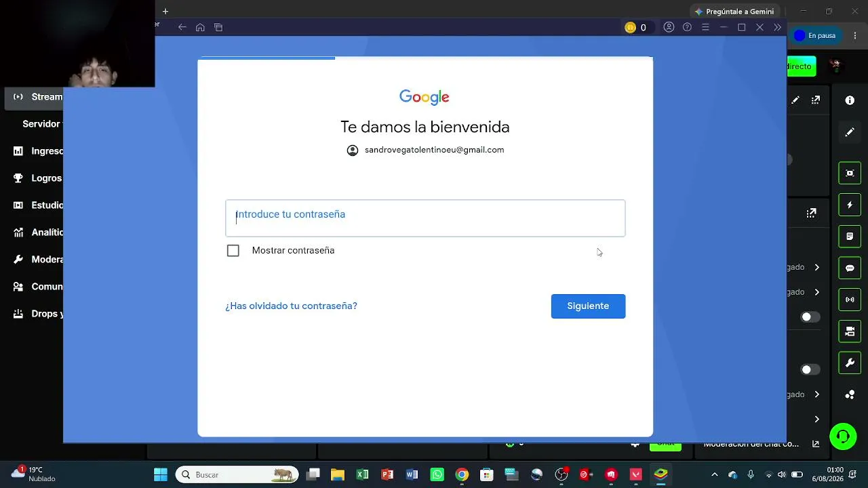Viewport: 868px width, 488px height.
Task: Click the pop-out arrow icon beside the pencil
Action: pyautogui.click(x=816, y=100)
